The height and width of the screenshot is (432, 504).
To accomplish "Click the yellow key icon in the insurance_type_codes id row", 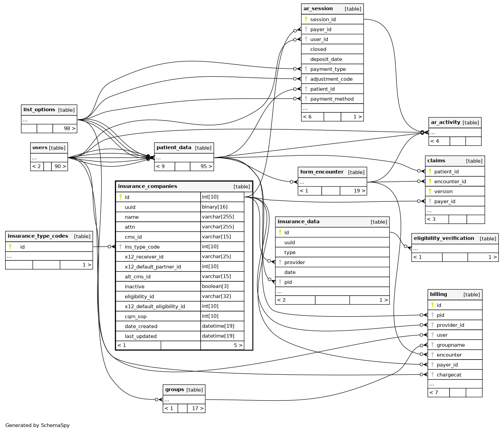I will click(10, 247).
